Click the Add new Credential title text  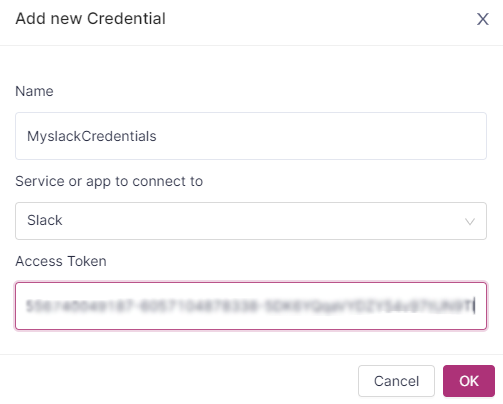point(91,18)
